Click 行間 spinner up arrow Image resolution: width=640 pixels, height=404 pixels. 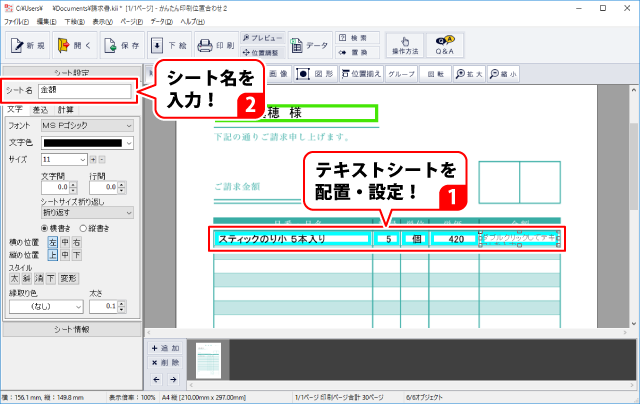[x=122, y=185]
